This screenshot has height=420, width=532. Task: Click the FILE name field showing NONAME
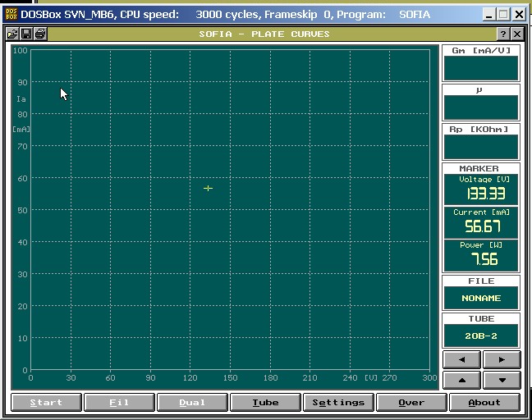(481, 299)
